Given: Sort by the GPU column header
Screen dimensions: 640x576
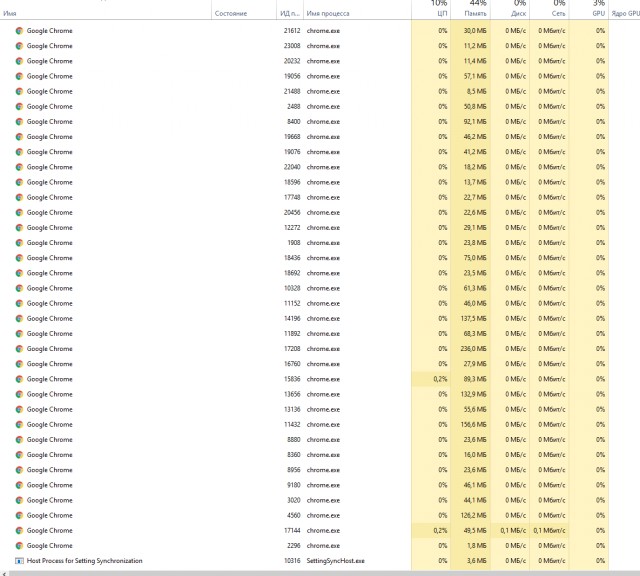Looking at the screenshot, I should (598, 13).
